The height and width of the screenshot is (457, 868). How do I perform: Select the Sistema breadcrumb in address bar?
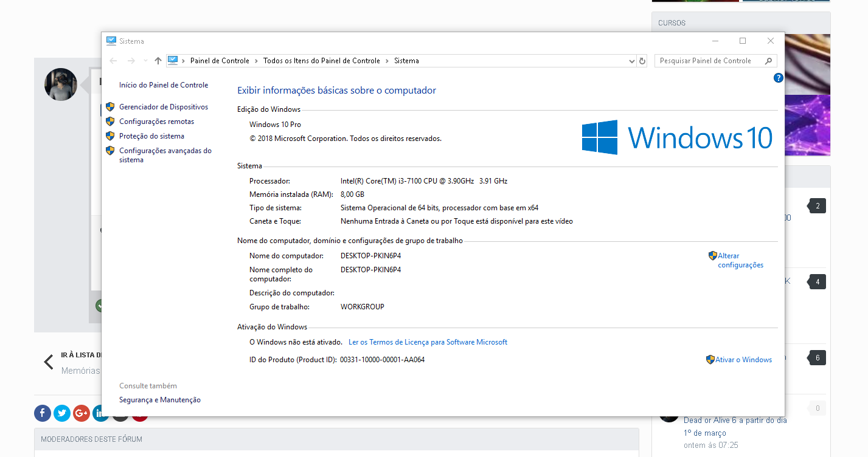[x=406, y=61]
